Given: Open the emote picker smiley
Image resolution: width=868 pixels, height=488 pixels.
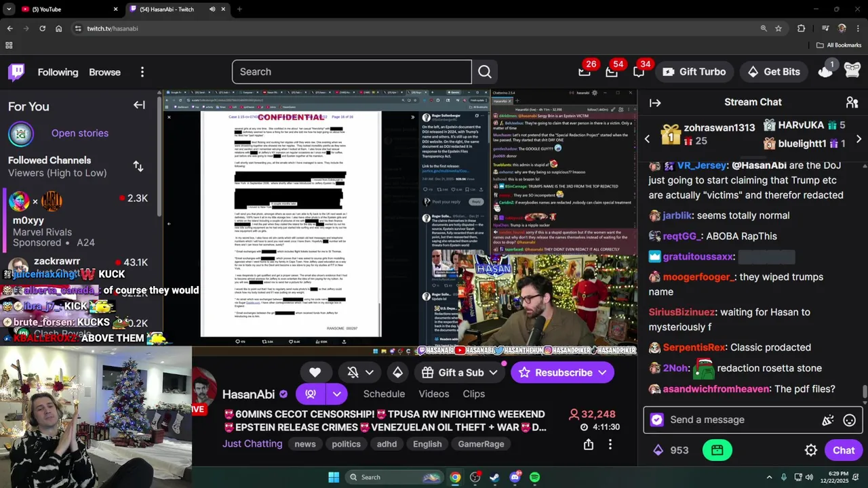Looking at the screenshot, I should [x=849, y=420].
